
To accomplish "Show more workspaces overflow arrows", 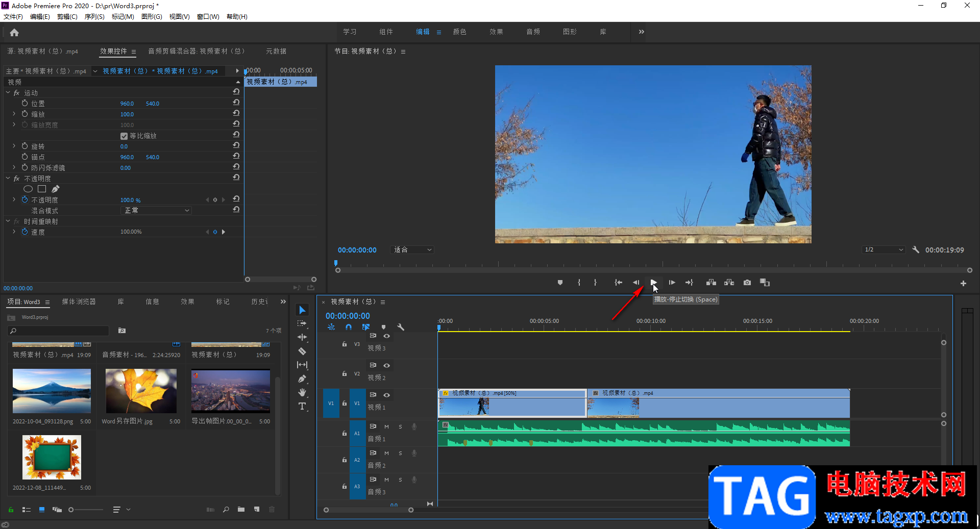I will 641,32.
